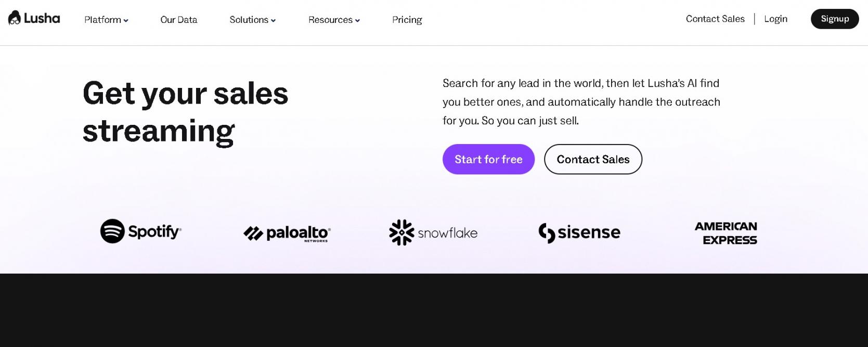Open the Resources menu
868x347 pixels.
334,20
